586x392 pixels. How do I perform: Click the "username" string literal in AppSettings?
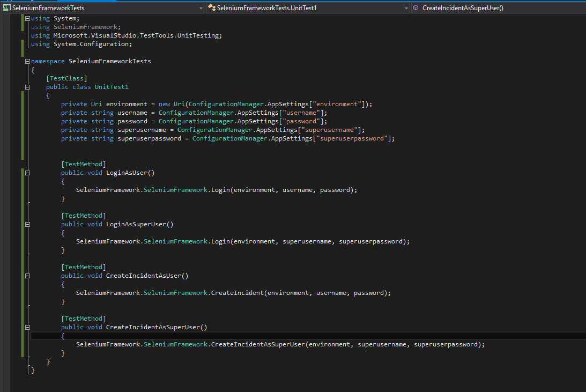(301, 113)
